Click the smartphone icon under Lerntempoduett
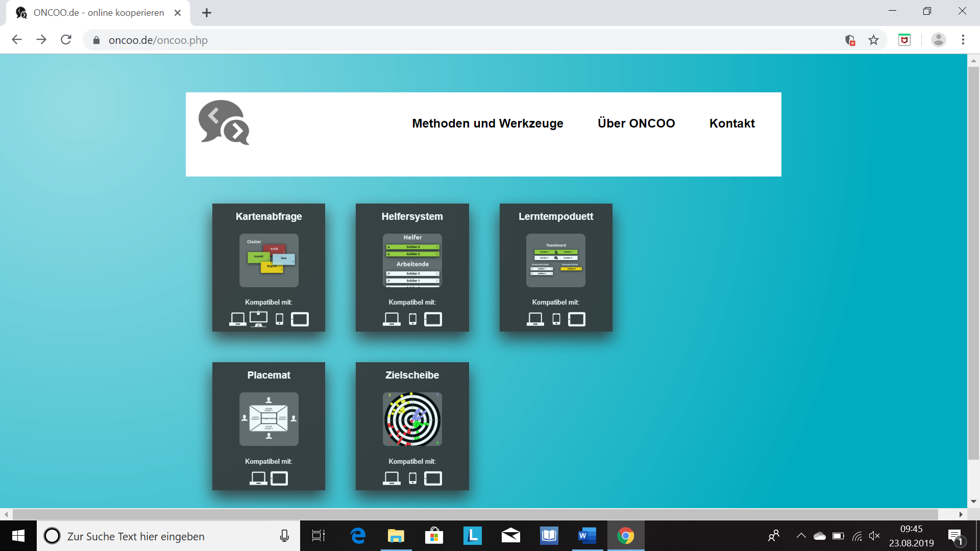The width and height of the screenshot is (980, 551). 556,318
